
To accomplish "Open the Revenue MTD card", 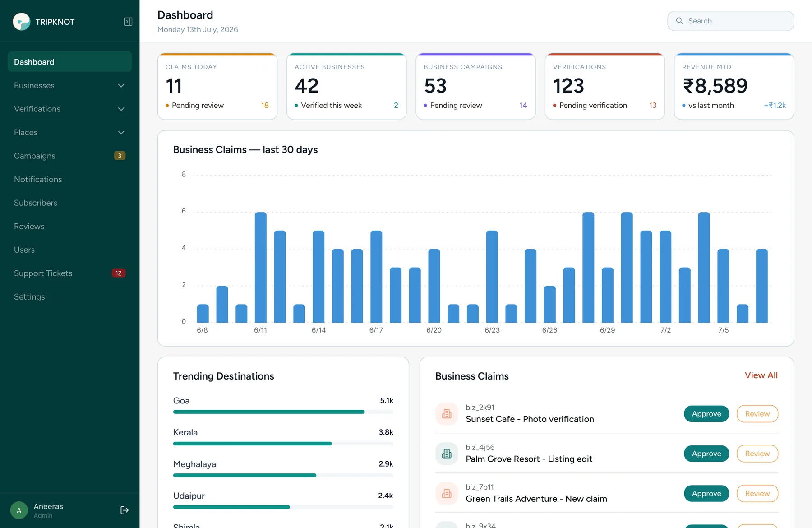I will pyautogui.click(x=734, y=86).
